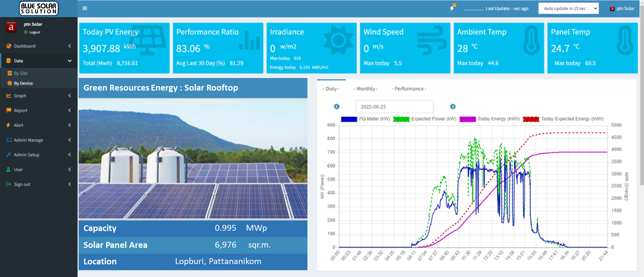Click the Alert bolt icon
Image resolution: width=644 pixels, height=277 pixels.
[8, 125]
